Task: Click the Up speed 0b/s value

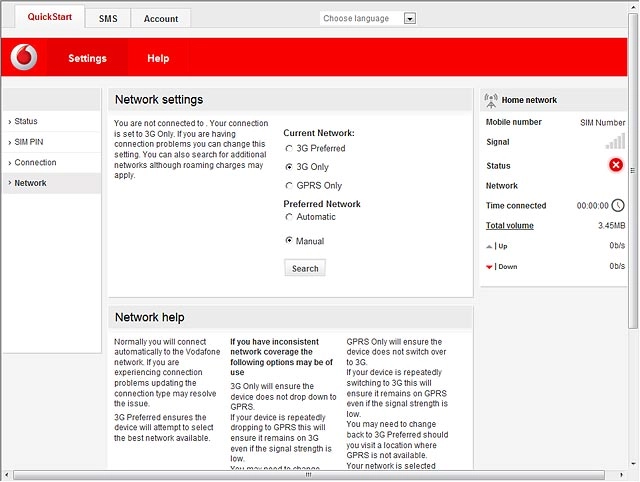Action: 617,245
